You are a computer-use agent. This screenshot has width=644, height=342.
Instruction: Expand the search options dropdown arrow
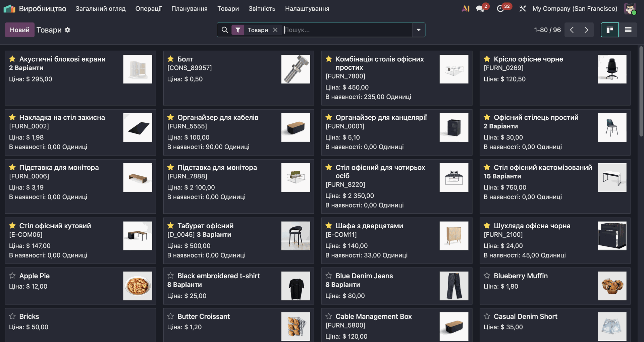coord(418,30)
